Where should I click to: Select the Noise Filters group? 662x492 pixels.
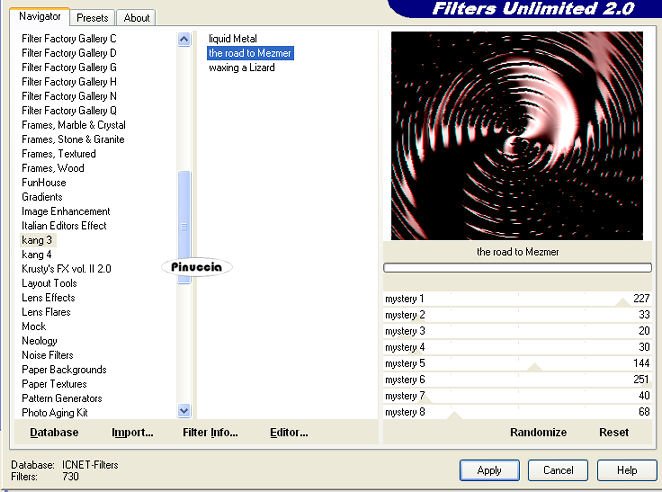47,355
